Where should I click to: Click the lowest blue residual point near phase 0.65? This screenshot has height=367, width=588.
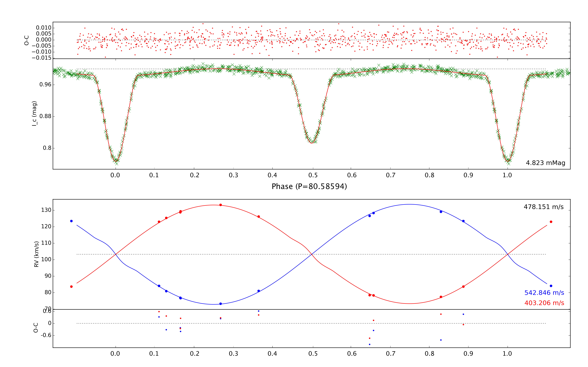coord(370,344)
